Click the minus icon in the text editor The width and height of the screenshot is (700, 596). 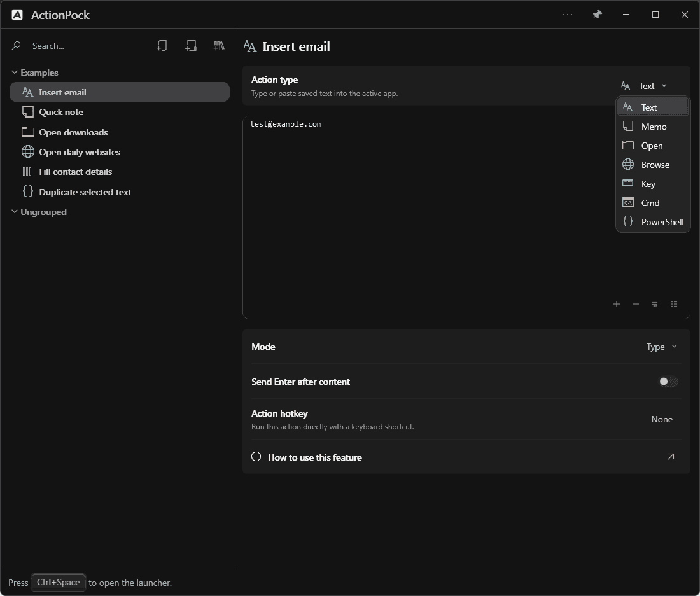[x=636, y=304]
